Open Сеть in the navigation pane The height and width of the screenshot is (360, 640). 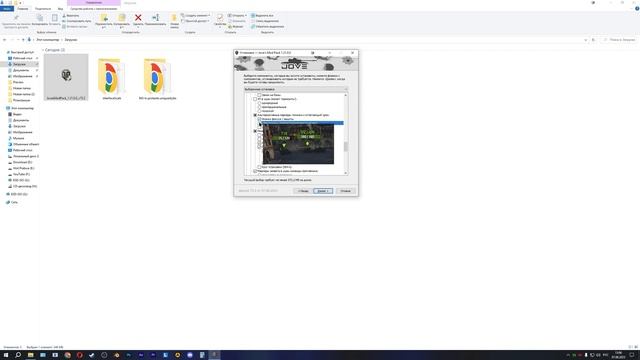[14, 202]
